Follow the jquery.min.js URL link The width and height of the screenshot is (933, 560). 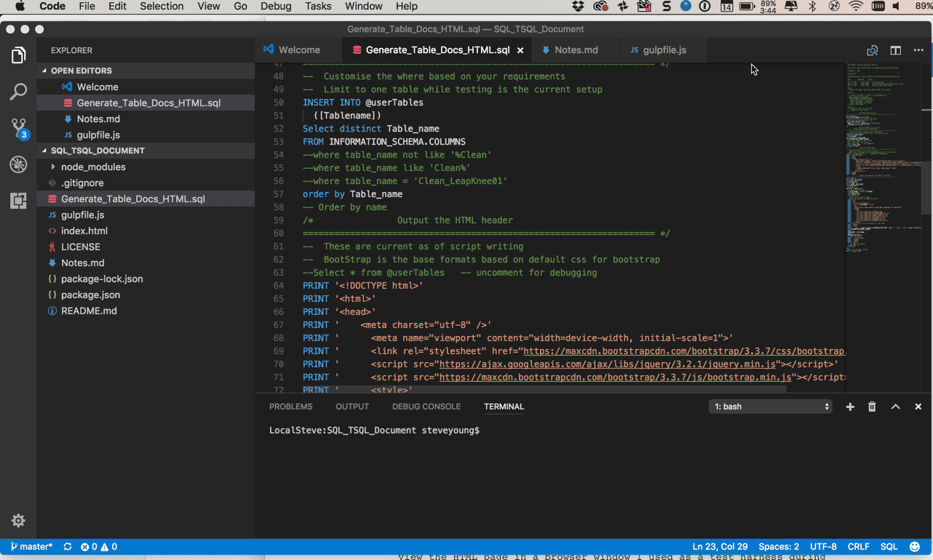[608, 364]
